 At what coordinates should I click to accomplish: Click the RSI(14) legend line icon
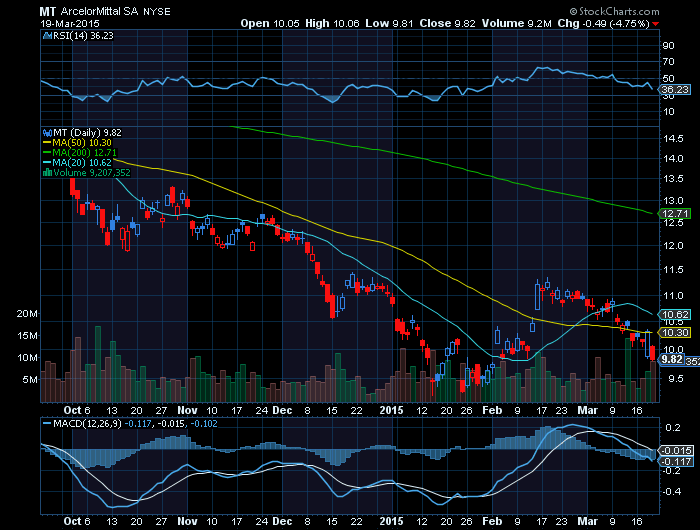(47, 36)
